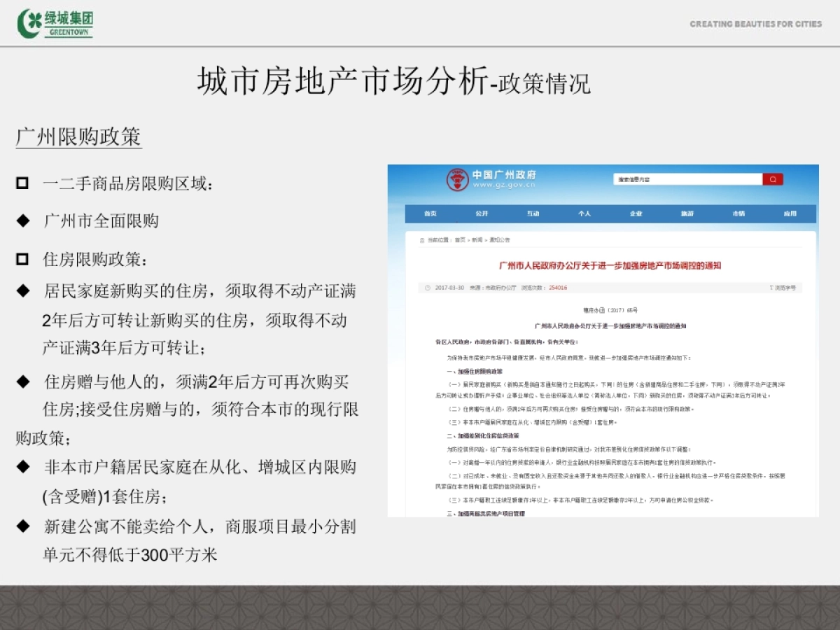Image resolution: width=840 pixels, height=630 pixels.
Task: Click the 新闻 breadcrumb link
Action: (x=477, y=240)
